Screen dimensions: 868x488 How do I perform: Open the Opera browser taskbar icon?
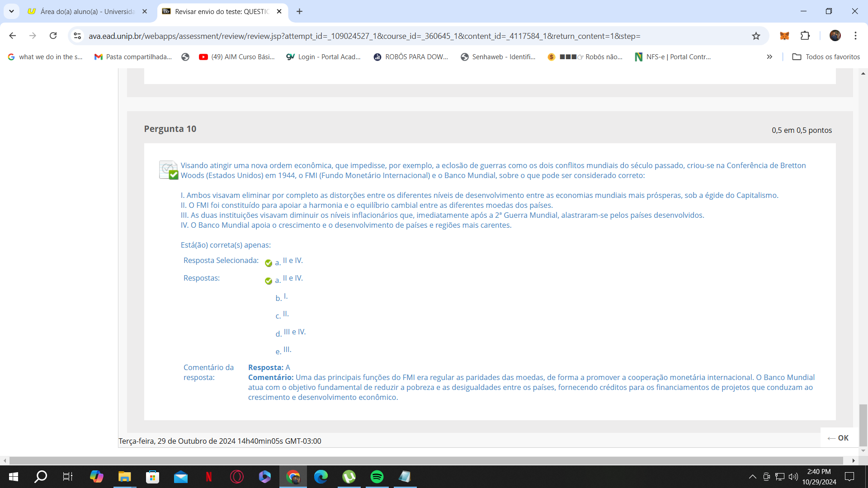coord(236,477)
